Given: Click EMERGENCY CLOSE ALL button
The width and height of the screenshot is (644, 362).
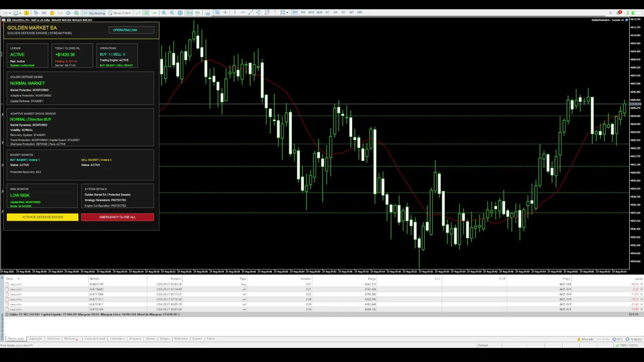Looking at the screenshot, I should 117,217.
